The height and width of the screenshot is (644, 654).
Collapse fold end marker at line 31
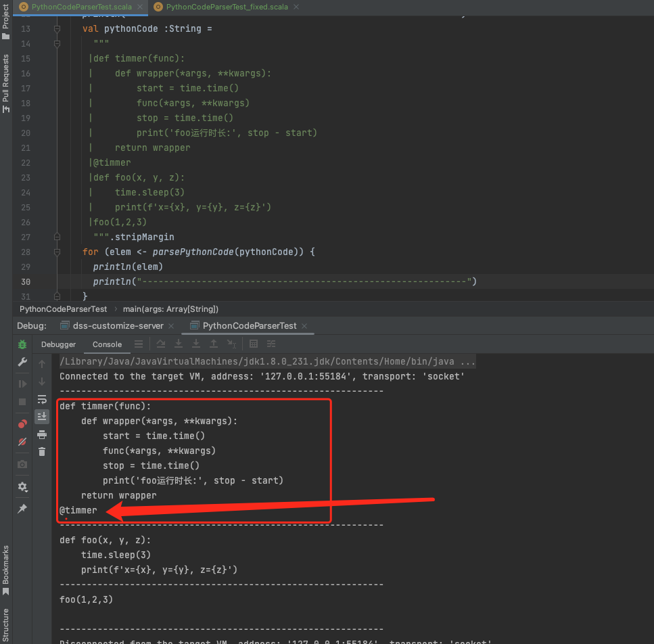[x=57, y=296]
